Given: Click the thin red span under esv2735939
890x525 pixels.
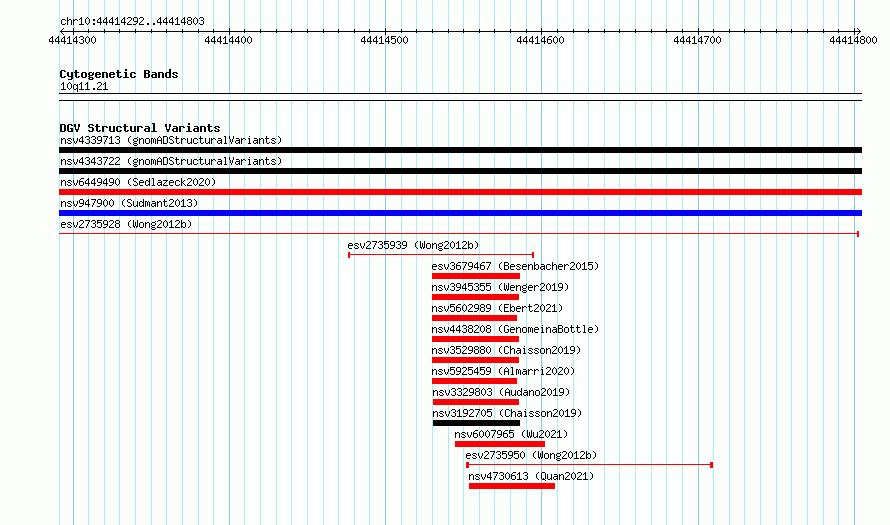Looking at the screenshot, I should (441, 255).
